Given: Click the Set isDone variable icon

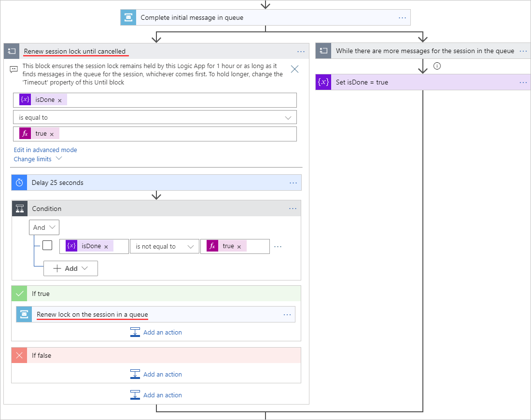Looking at the screenshot, I should (x=323, y=82).
